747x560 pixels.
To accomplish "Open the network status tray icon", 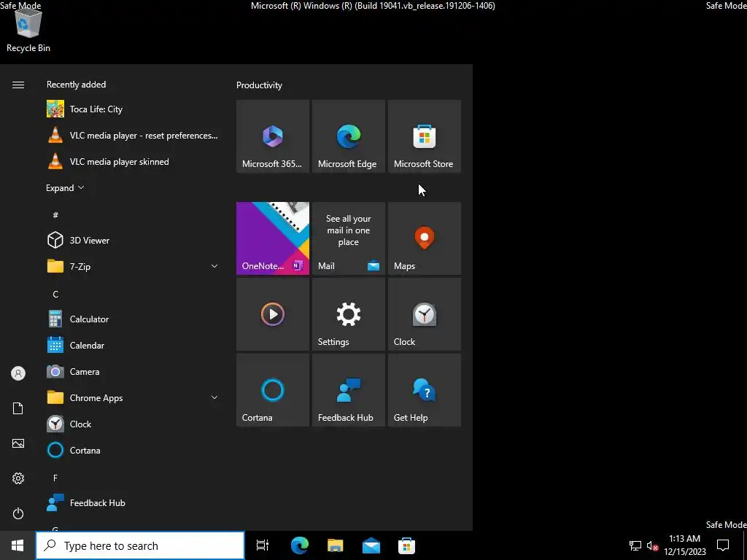I will point(635,545).
